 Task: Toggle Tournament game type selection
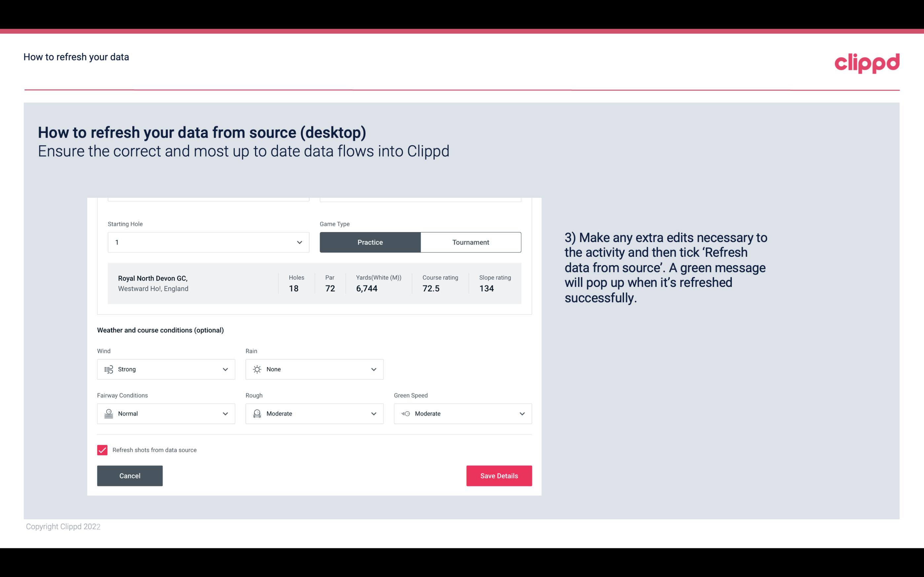tap(470, 242)
